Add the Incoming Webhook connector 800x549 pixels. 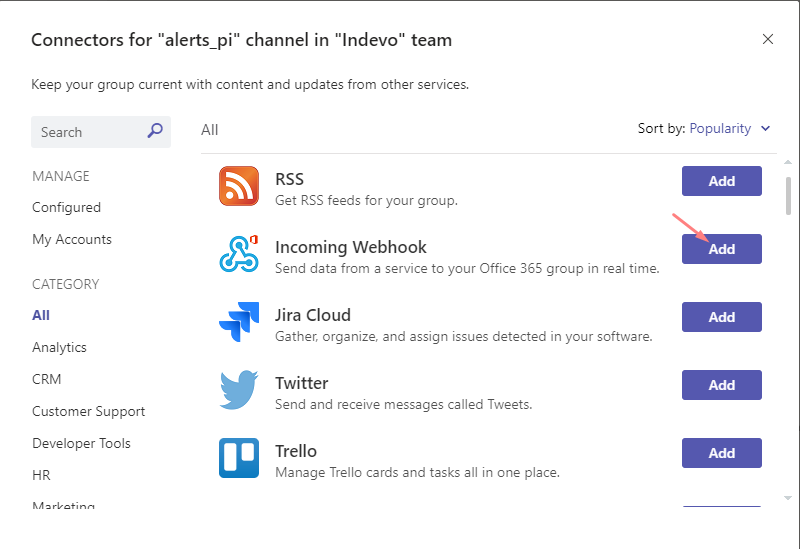[x=721, y=249]
